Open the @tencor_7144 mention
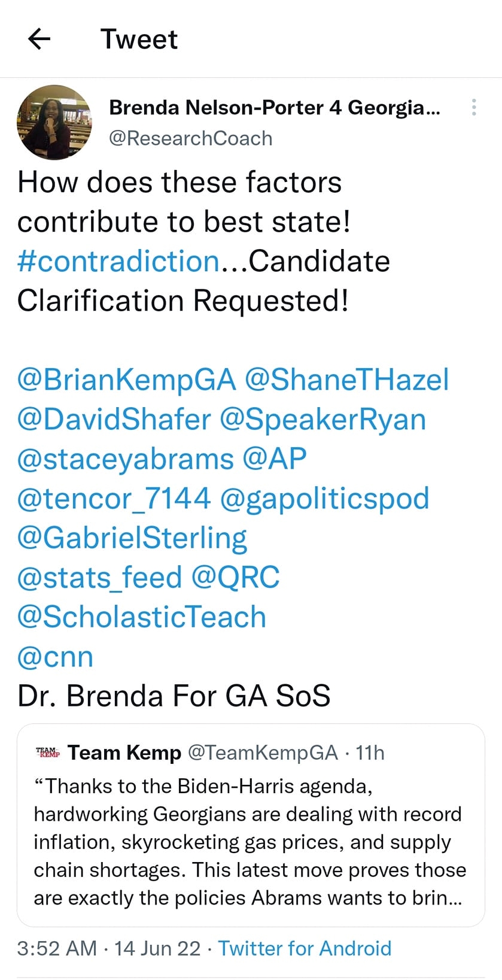The image size is (502, 980). coord(114,499)
